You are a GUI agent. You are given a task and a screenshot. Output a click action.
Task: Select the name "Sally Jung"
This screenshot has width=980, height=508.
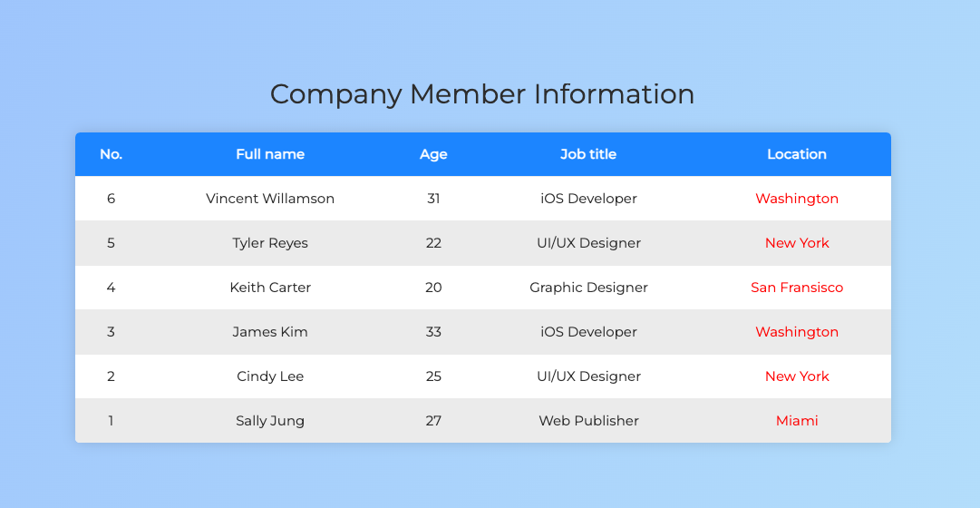(270, 421)
